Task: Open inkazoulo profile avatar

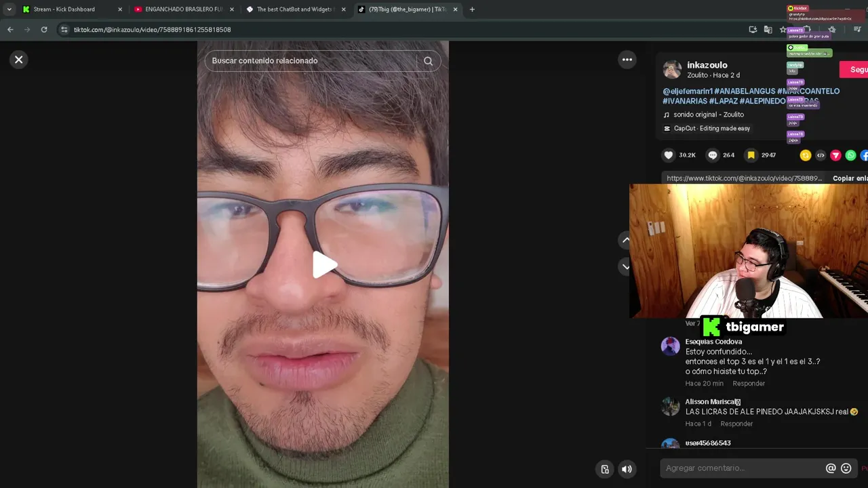Action: (x=672, y=69)
